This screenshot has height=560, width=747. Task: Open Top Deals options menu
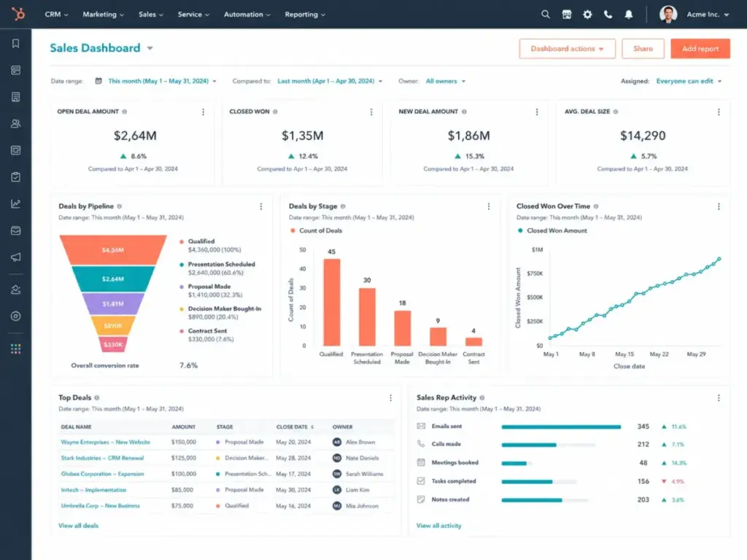pyautogui.click(x=391, y=398)
